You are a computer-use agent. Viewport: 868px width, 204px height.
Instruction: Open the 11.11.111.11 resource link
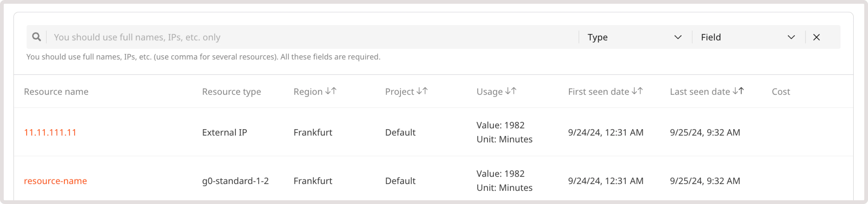(50, 132)
